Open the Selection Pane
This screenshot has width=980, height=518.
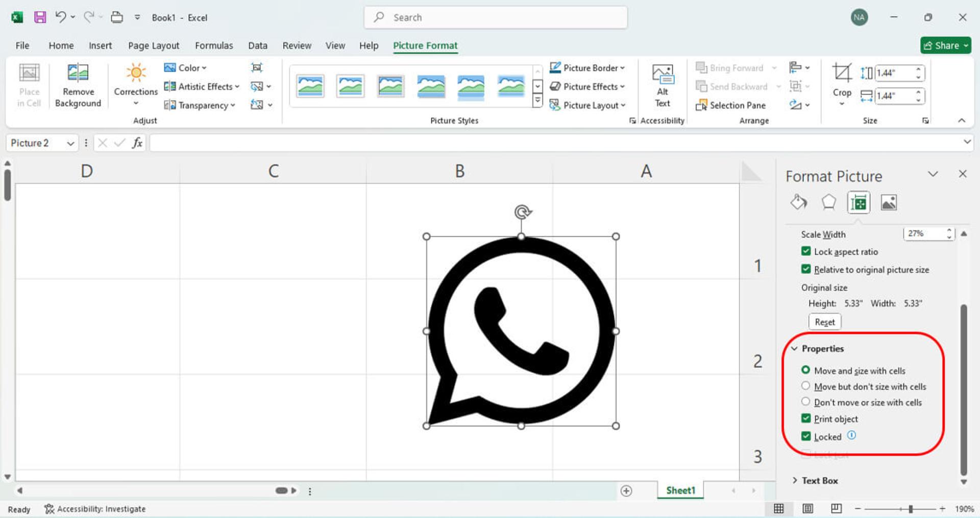tap(731, 105)
